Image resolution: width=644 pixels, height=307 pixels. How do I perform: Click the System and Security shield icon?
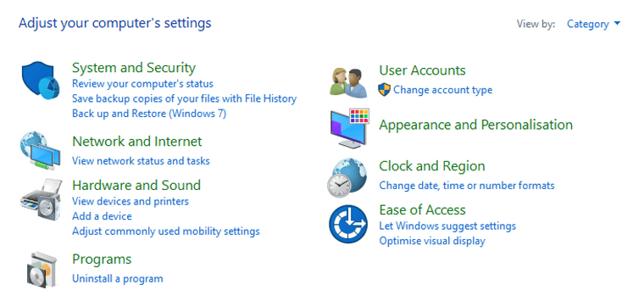point(41,80)
